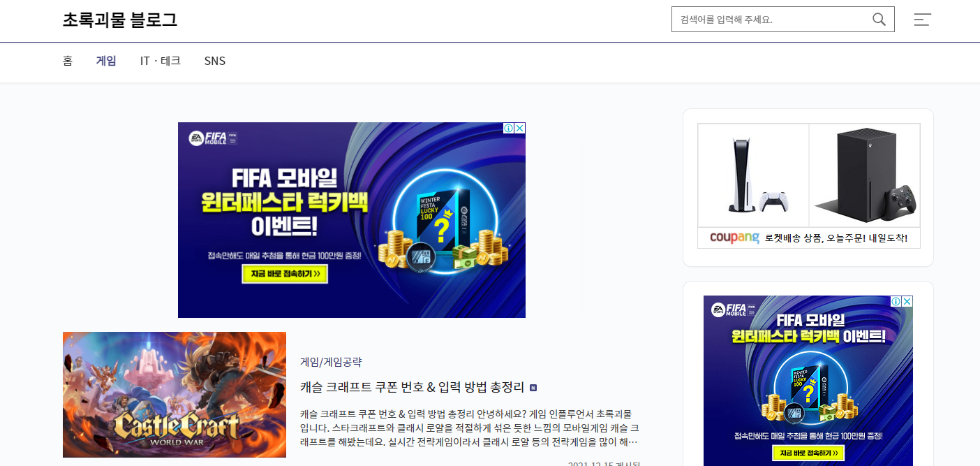980x466 pixels.
Task: Open the hamburger menu icon
Action: (923, 20)
